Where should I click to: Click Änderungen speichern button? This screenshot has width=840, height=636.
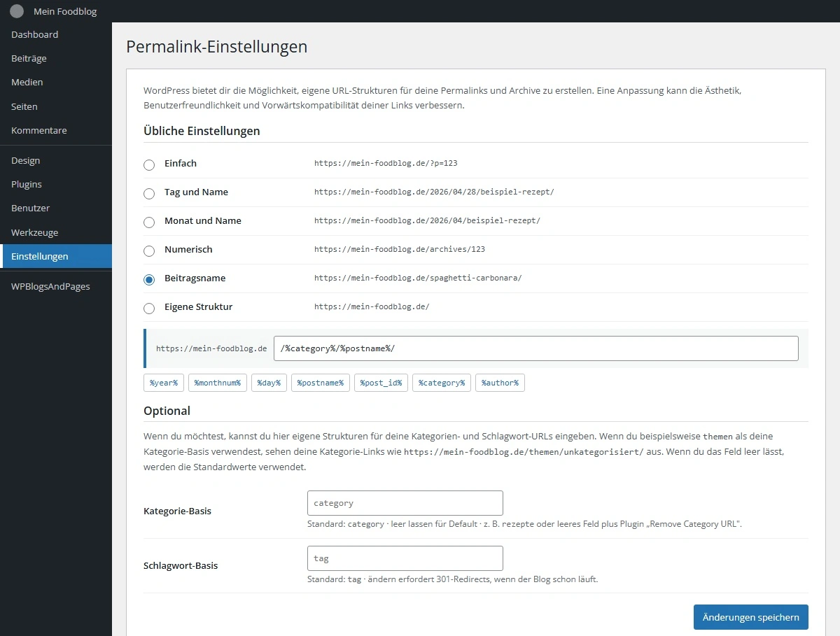click(751, 617)
